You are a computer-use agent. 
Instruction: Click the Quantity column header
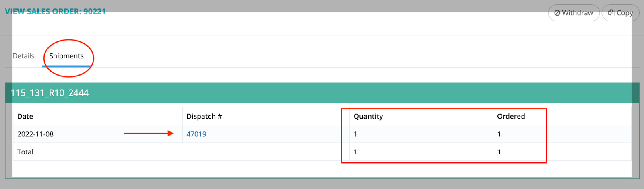[368, 116]
